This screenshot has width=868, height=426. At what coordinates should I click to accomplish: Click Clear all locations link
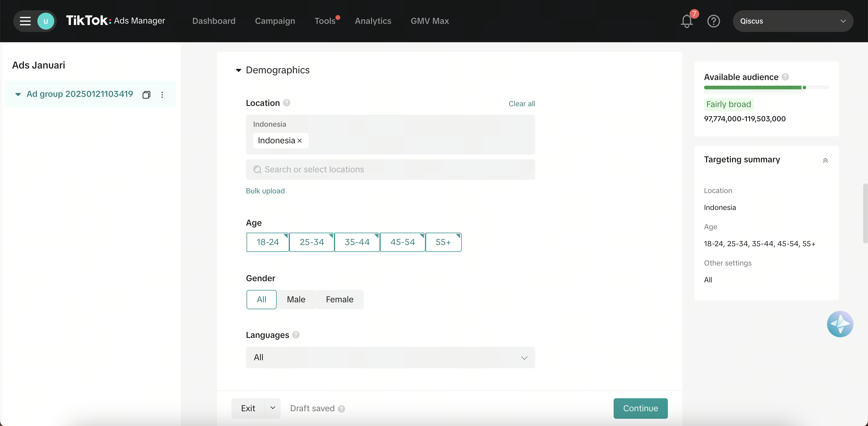(521, 104)
